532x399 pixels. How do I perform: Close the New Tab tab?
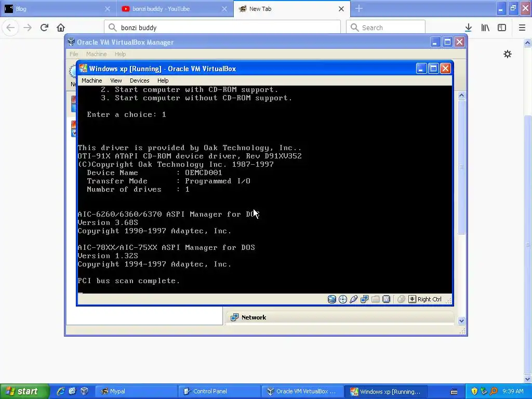pyautogui.click(x=341, y=9)
